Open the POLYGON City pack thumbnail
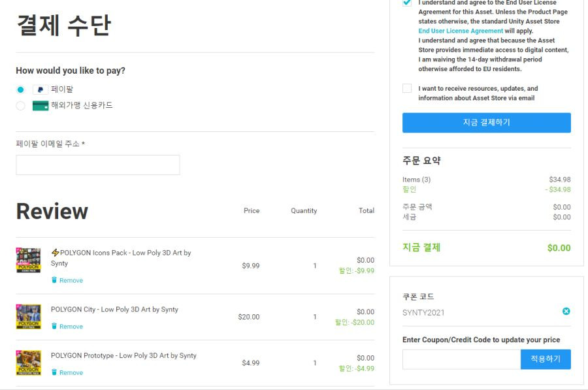 pyautogui.click(x=29, y=317)
